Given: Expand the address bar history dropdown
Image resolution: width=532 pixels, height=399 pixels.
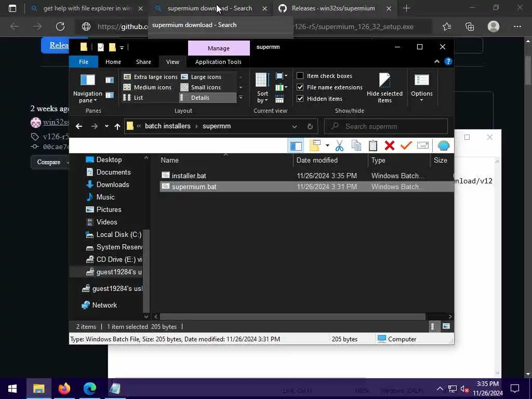Looking at the screenshot, I should 295,127.
